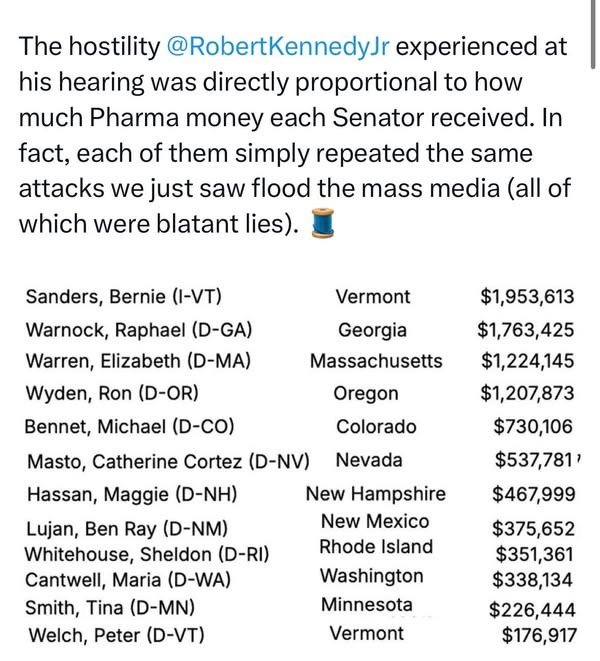Select the Sanders, Bernie (I-VT) row name
Screen dimensions: 600x661
[x=121, y=296]
